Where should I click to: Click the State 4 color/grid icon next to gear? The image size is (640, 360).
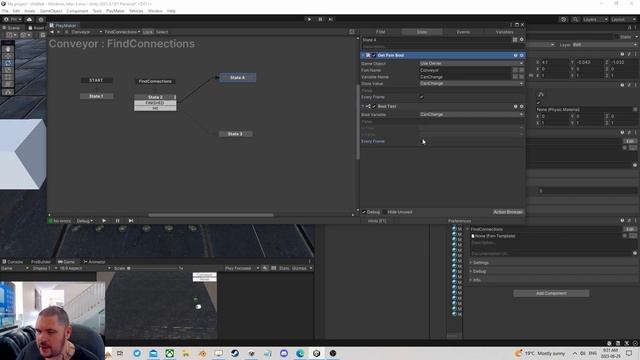pyautogui.click(x=515, y=40)
